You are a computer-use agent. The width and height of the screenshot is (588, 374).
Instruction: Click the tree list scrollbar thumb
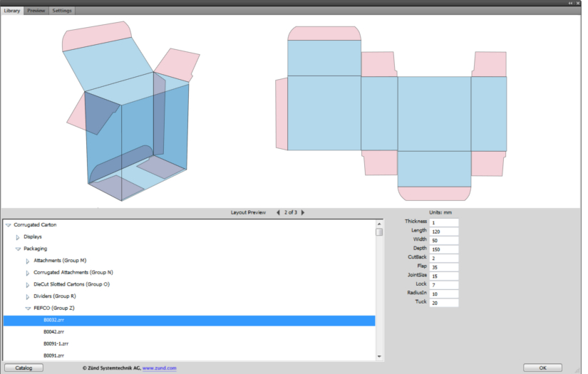(x=379, y=232)
